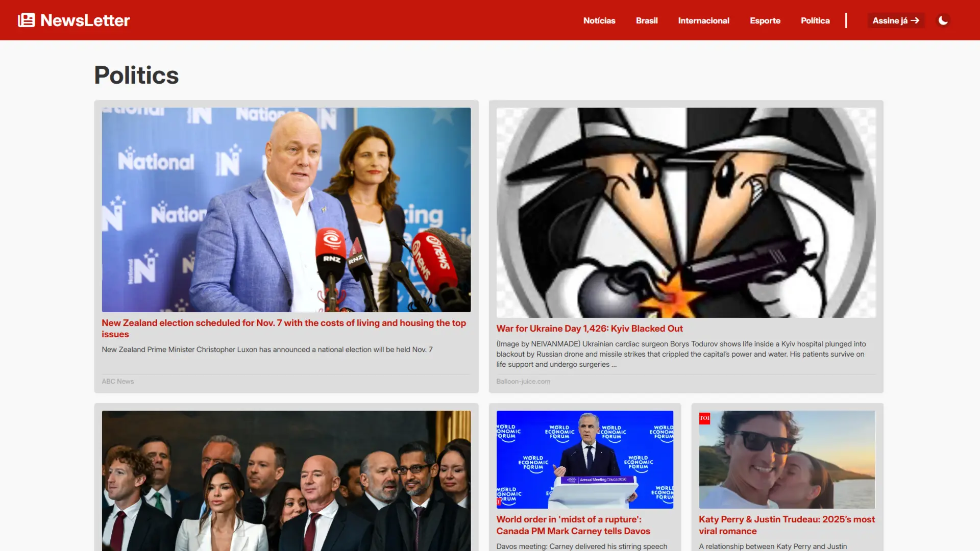Viewport: 980px width, 551px height.
Task: Click the tech executives group photo
Action: tap(286, 481)
